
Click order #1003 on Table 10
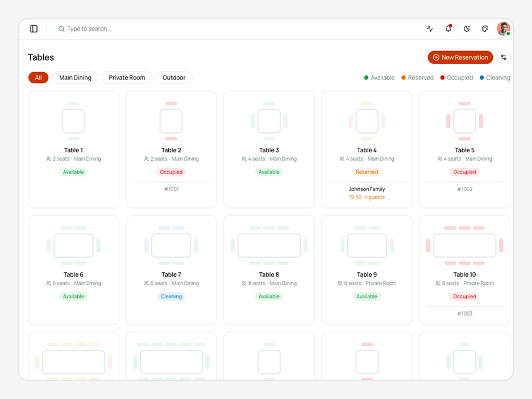click(x=464, y=314)
